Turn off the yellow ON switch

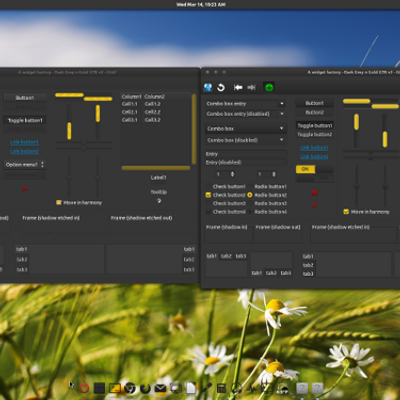point(314,169)
